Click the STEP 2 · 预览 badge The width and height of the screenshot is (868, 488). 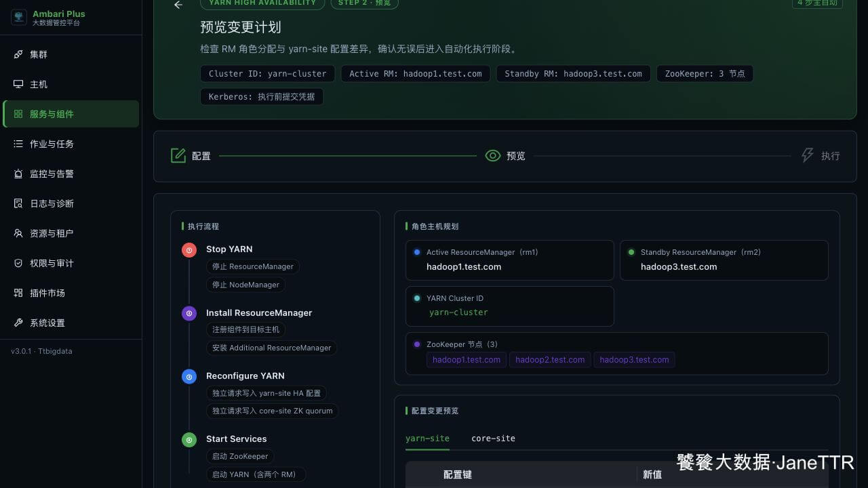pos(365,3)
